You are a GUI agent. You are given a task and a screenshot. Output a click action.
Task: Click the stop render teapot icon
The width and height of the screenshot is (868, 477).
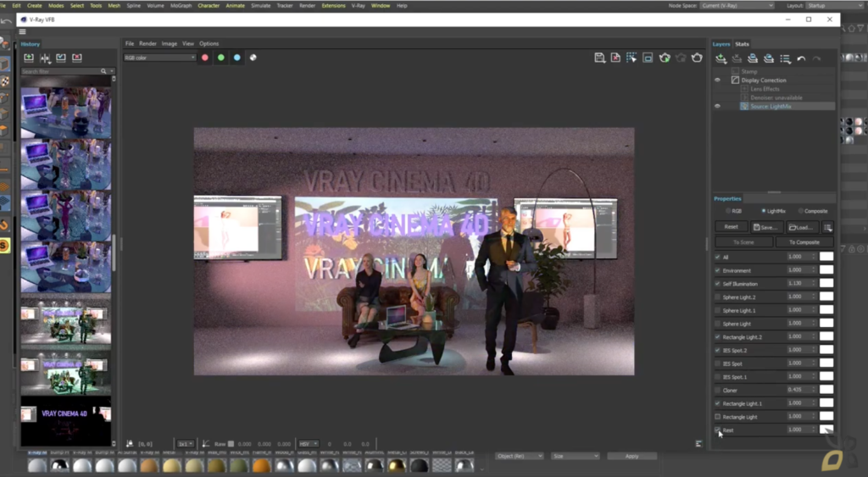pos(681,58)
